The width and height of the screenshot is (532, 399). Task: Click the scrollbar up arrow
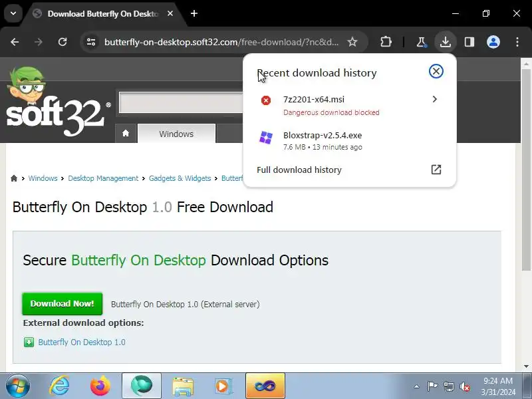(x=526, y=63)
